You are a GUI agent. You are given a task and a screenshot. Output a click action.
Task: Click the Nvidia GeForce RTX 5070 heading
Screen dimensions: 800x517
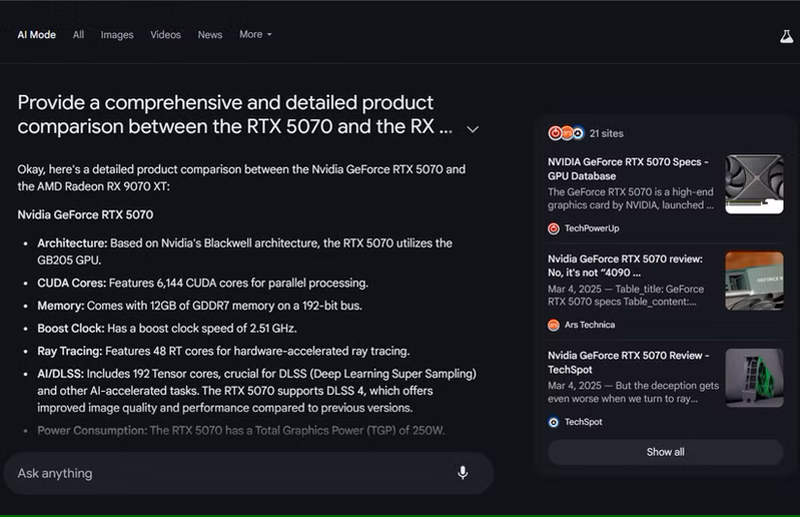tap(85, 215)
